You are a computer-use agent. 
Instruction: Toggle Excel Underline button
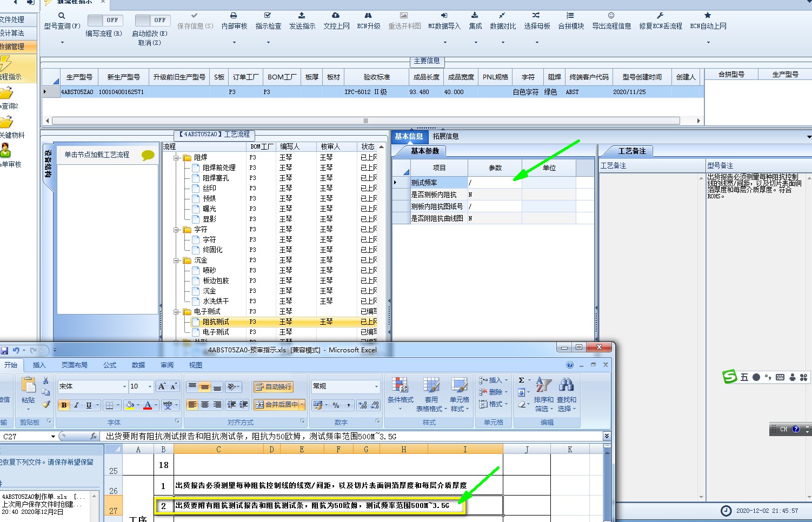[x=89, y=405]
